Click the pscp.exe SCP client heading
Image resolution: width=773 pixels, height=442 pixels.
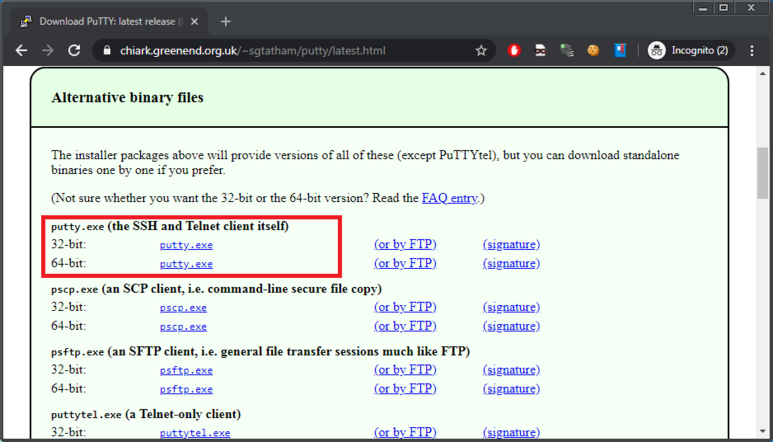pos(216,289)
